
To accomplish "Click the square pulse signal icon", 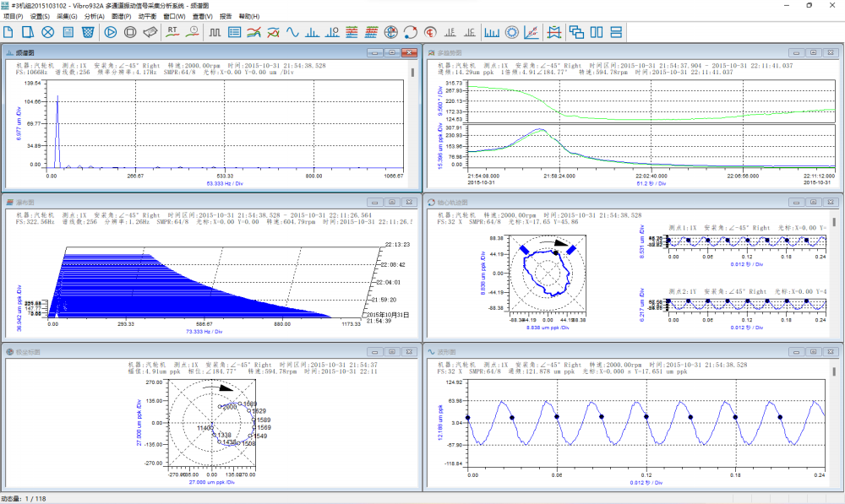I will 215,32.
